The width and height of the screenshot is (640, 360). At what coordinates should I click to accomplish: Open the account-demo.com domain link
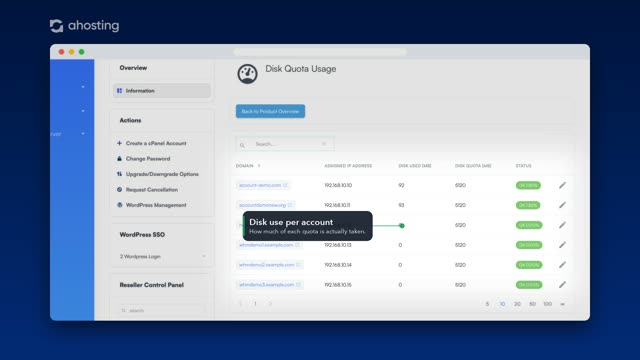pyautogui.click(x=260, y=185)
